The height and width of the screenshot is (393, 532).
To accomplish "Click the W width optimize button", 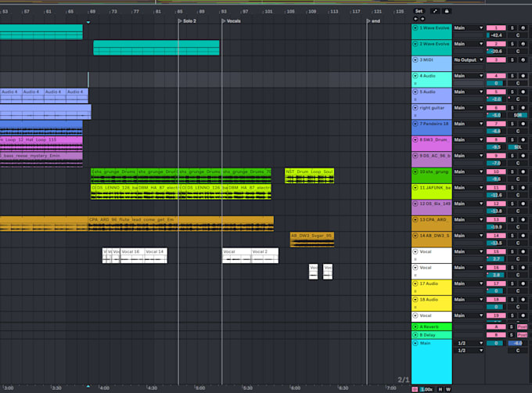I will pyautogui.click(x=448, y=389).
